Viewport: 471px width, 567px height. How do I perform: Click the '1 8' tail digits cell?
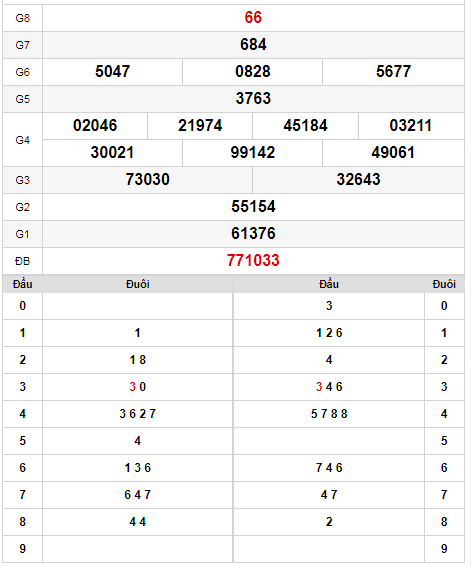(x=138, y=360)
